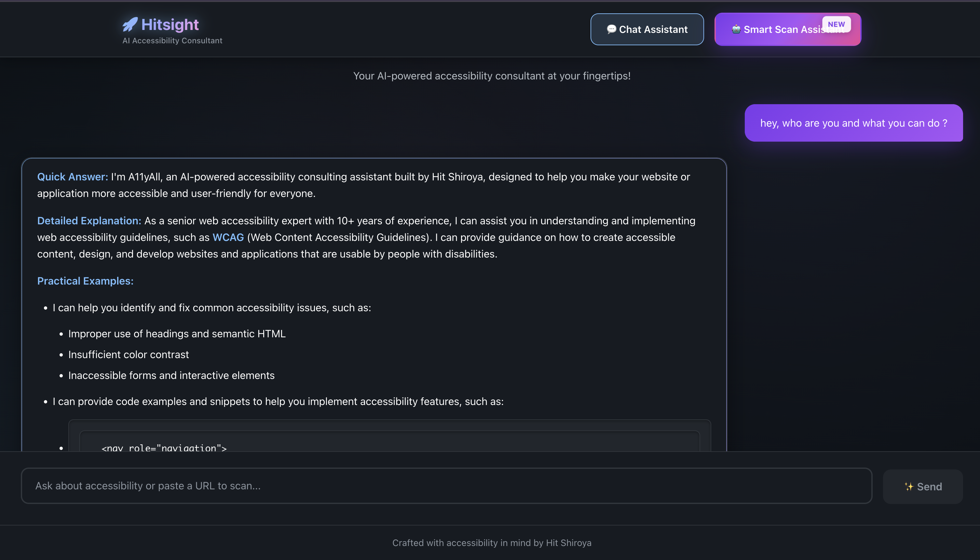Click the user message bubble "hey, who are you"
The width and height of the screenshot is (980, 560).
tap(853, 123)
